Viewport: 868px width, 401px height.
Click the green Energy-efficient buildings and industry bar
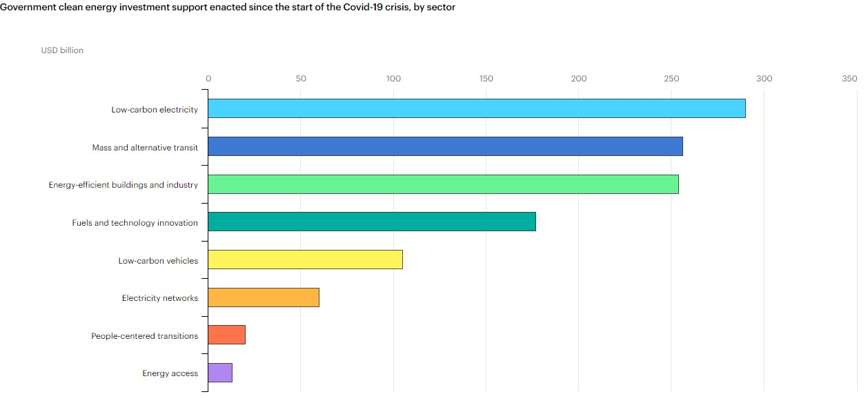pyautogui.click(x=443, y=184)
